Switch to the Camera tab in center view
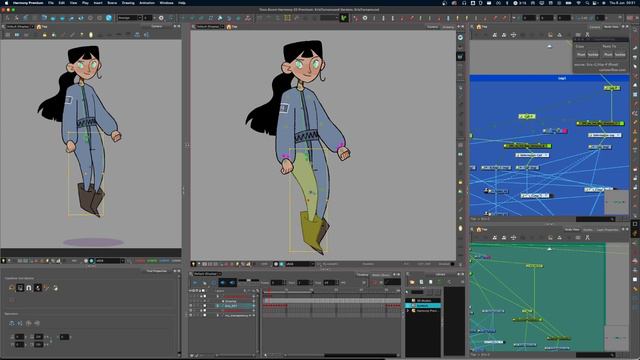The width and height of the screenshot is (640, 360). 433,27
